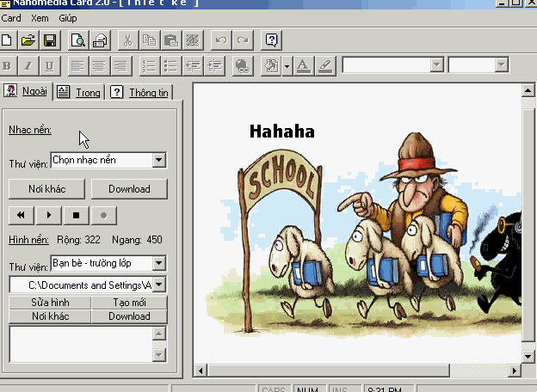Apply a numbered list
Viewport: 537px width, 392px height.
(x=150, y=65)
